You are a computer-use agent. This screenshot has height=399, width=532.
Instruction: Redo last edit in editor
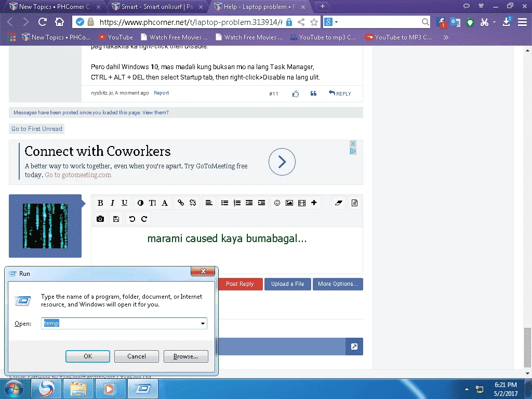point(144,219)
